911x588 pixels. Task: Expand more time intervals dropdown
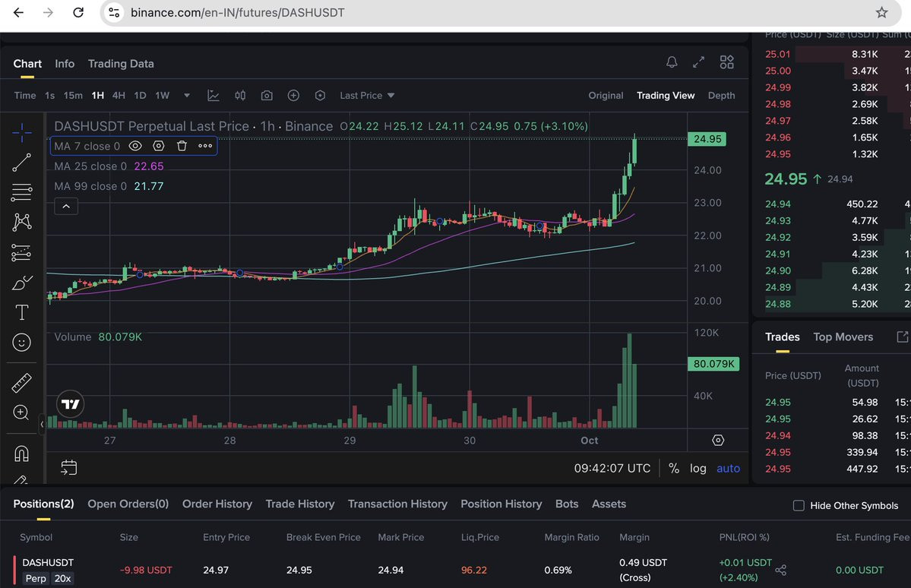point(186,95)
